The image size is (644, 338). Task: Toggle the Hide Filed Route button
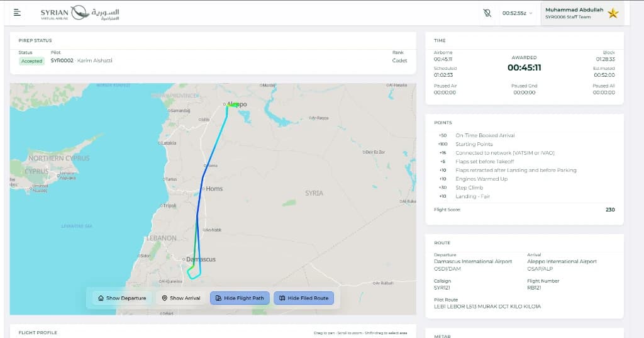304,298
